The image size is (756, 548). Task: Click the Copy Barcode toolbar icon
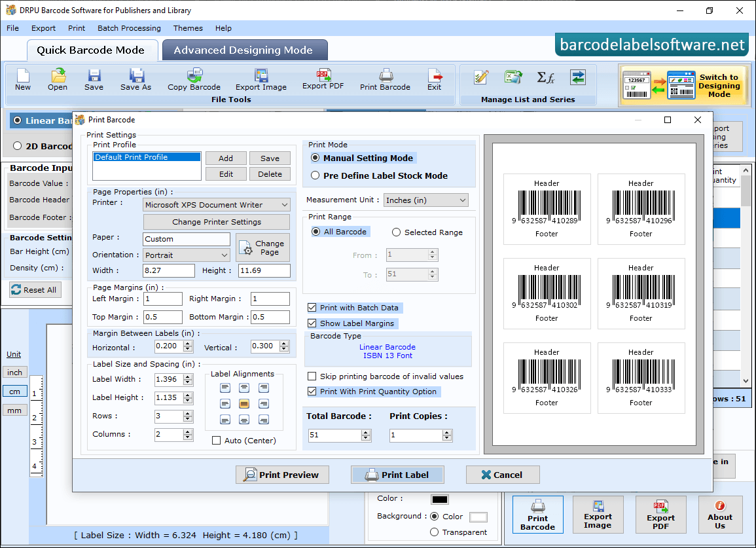click(x=194, y=80)
